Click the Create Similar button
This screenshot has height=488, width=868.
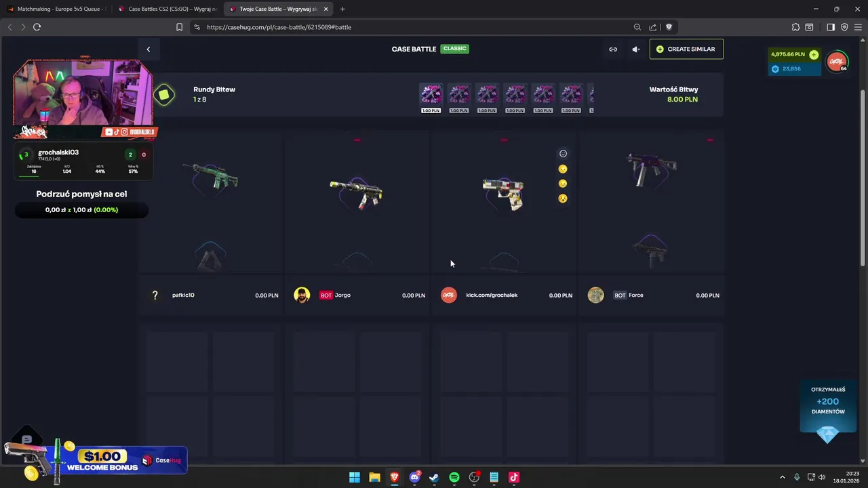(686, 49)
